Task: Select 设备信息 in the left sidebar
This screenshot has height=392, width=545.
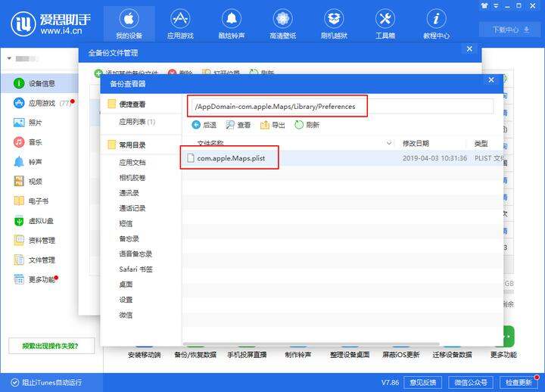Action: pos(39,83)
